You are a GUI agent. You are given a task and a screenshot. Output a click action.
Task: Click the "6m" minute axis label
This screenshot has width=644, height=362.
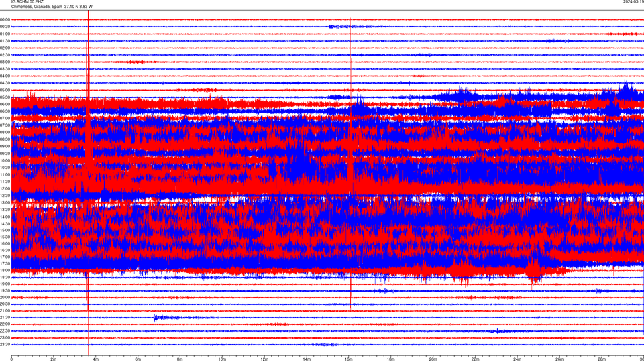138,359
